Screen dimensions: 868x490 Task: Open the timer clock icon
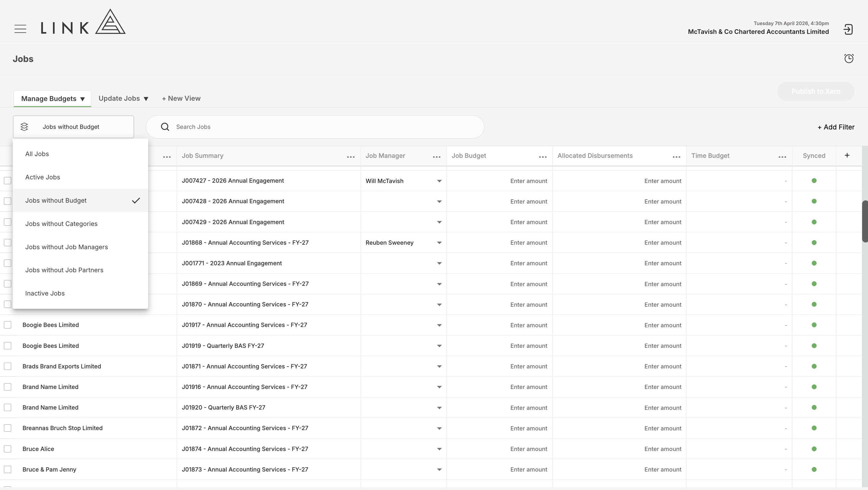849,59
